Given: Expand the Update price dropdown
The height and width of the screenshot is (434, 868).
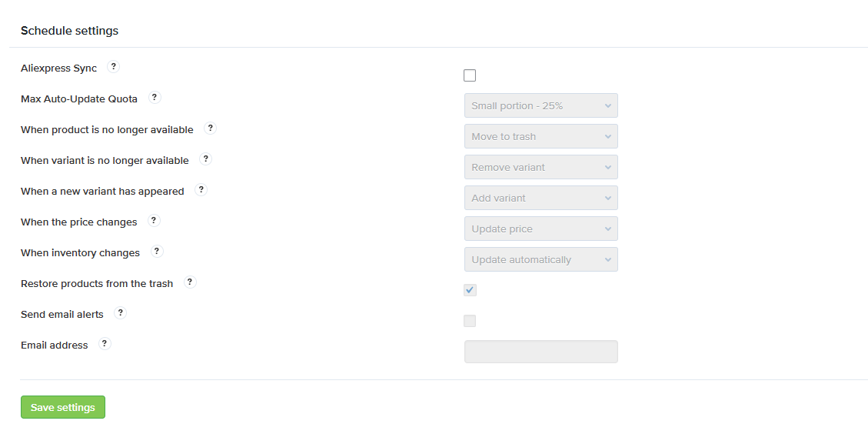Looking at the screenshot, I should coord(540,229).
